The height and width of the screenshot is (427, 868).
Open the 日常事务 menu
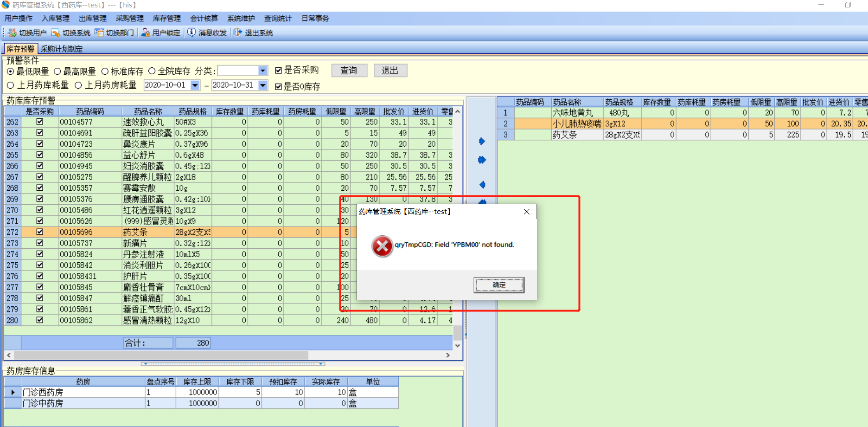coord(315,19)
